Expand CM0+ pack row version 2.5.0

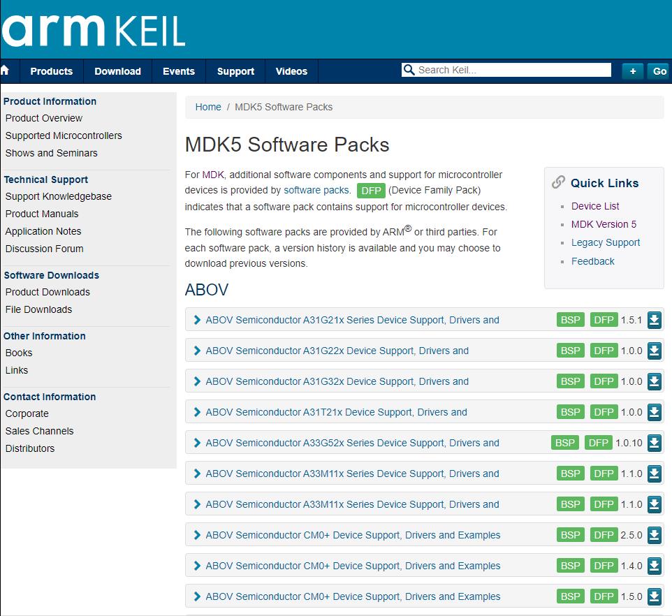[197, 535]
